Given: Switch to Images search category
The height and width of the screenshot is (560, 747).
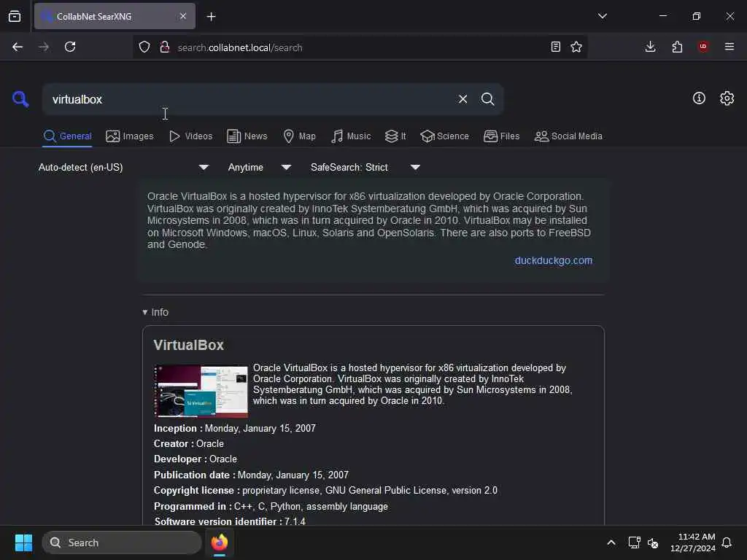Looking at the screenshot, I should click(130, 136).
